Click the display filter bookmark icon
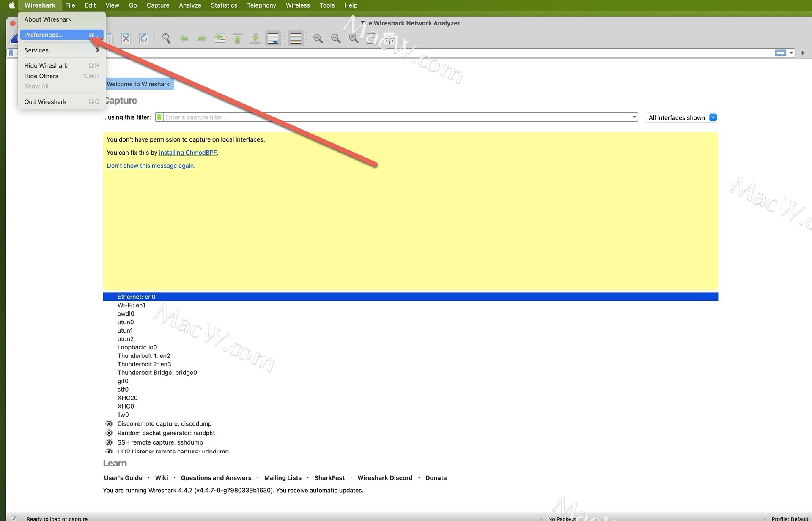 coord(11,53)
